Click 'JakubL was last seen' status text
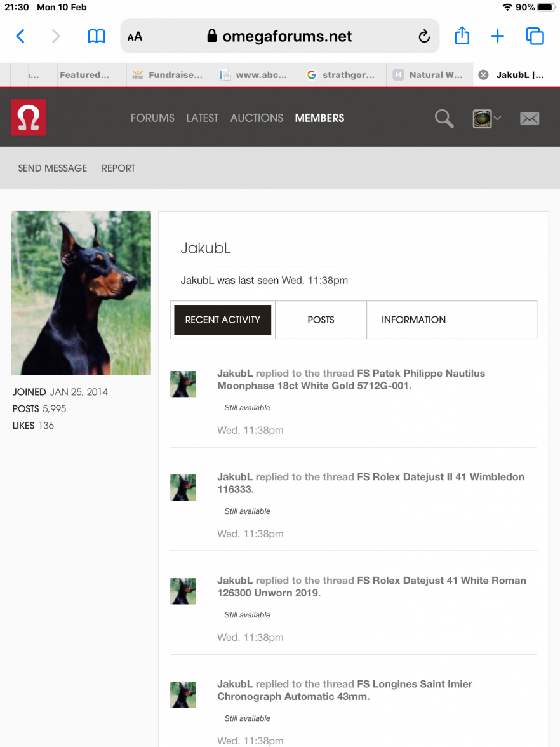Viewport: 560px width, 747px height. pos(264,280)
